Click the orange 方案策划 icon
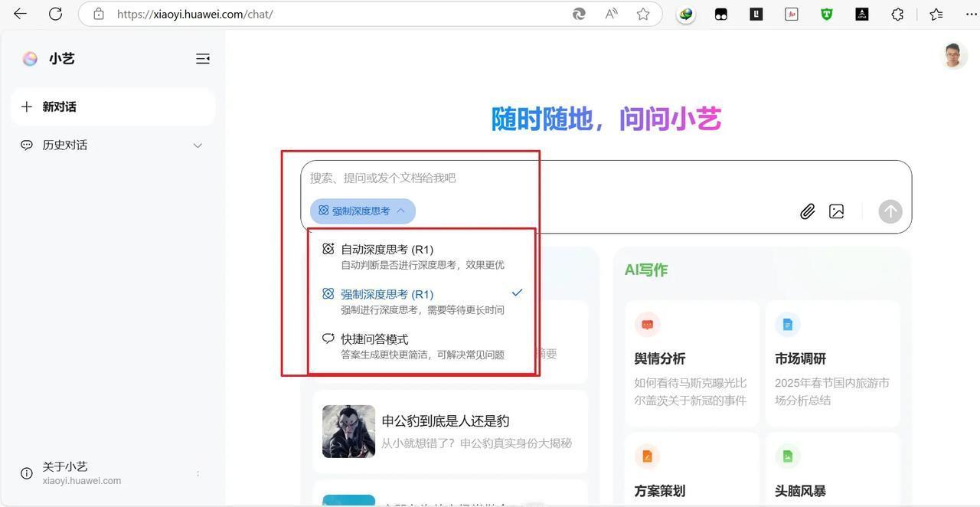This screenshot has height=507, width=980. [647, 456]
